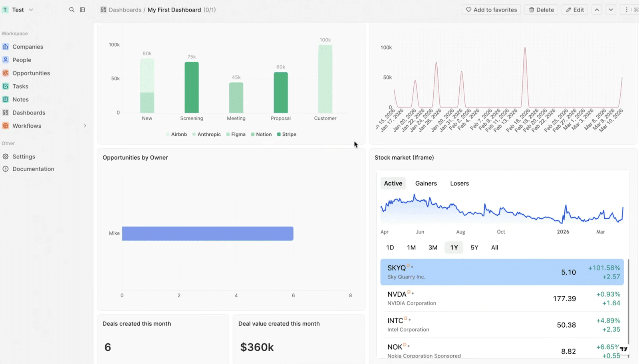Toggle Airbnb series in chart legend
This screenshot has height=364, width=639.
[177, 135]
